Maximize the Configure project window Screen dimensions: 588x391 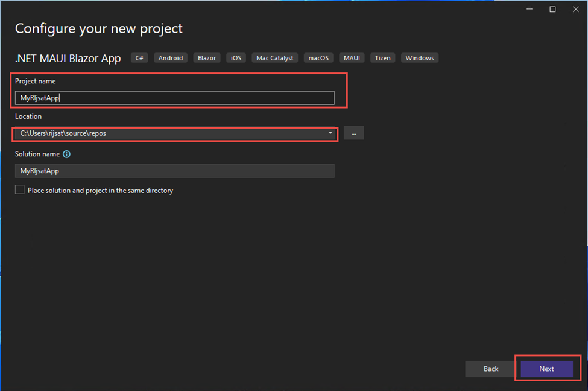pyautogui.click(x=552, y=9)
